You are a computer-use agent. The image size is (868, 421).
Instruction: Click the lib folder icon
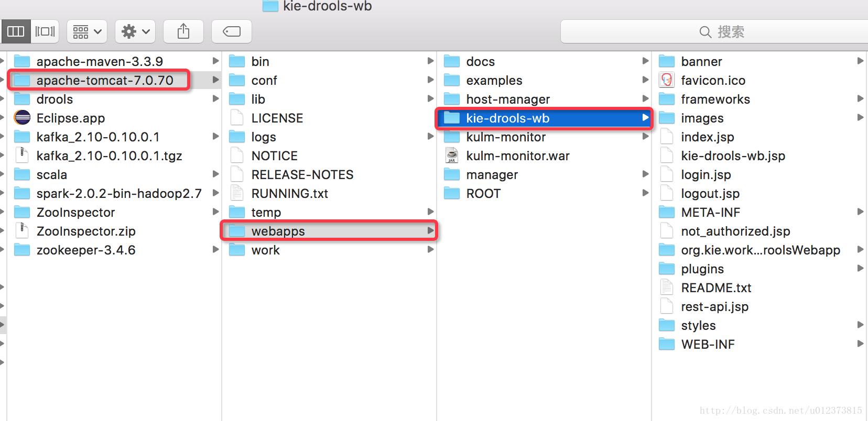pyautogui.click(x=237, y=99)
